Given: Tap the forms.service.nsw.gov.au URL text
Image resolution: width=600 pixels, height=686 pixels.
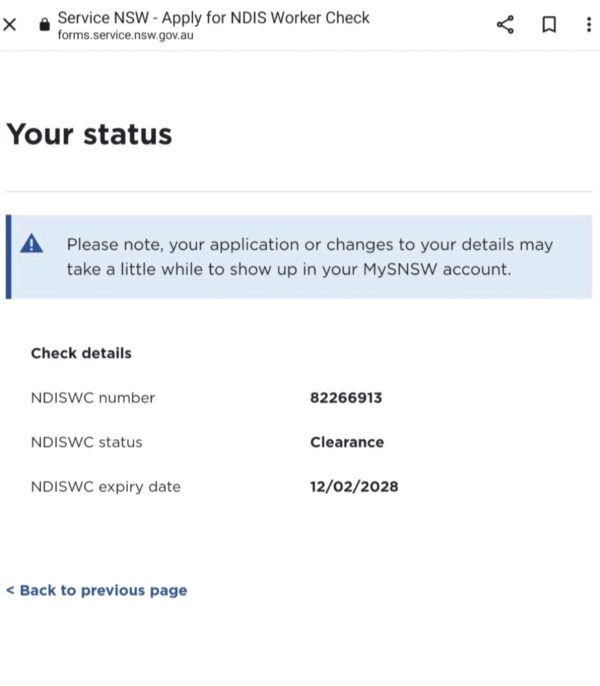Looking at the screenshot, I should point(125,35).
